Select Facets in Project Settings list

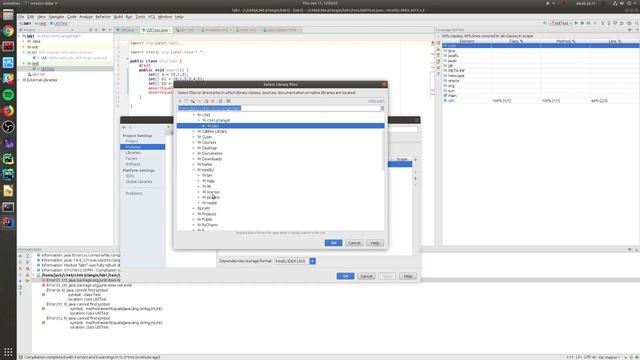[x=131, y=158]
